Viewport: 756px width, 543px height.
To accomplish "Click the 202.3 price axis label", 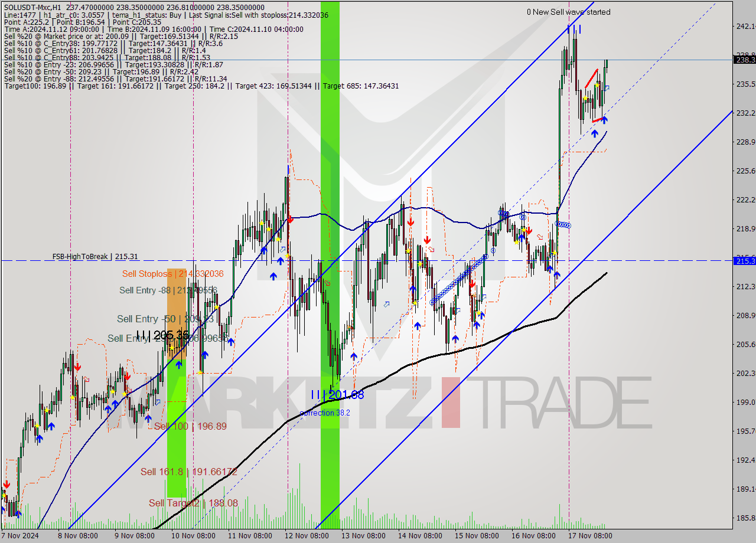I will (x=745, y=373).
